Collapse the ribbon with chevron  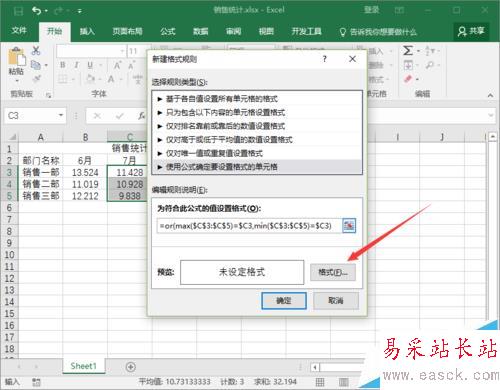(x=490, y=95)
